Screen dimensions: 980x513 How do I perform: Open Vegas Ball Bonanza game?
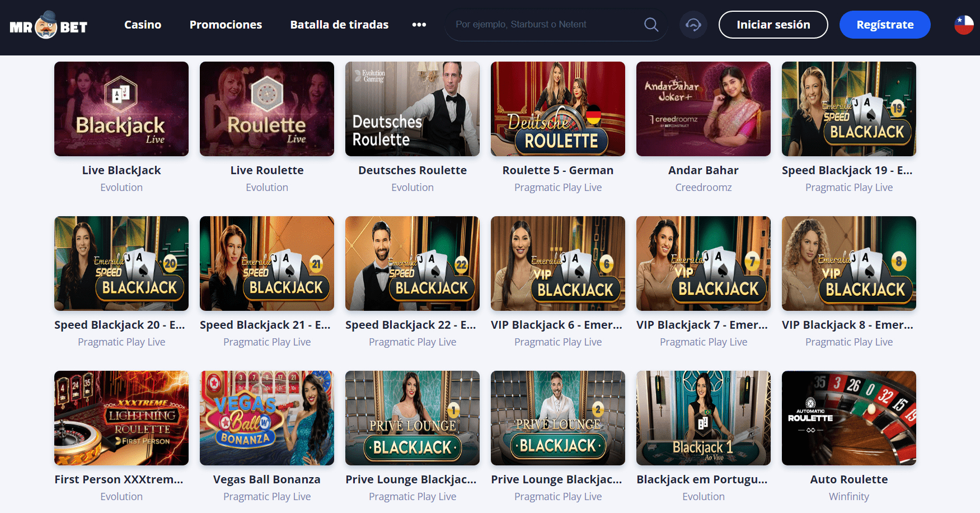(x=266, y=417)
